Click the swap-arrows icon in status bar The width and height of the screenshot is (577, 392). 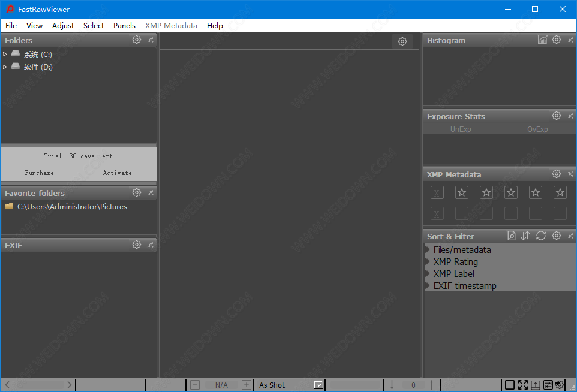548,385
